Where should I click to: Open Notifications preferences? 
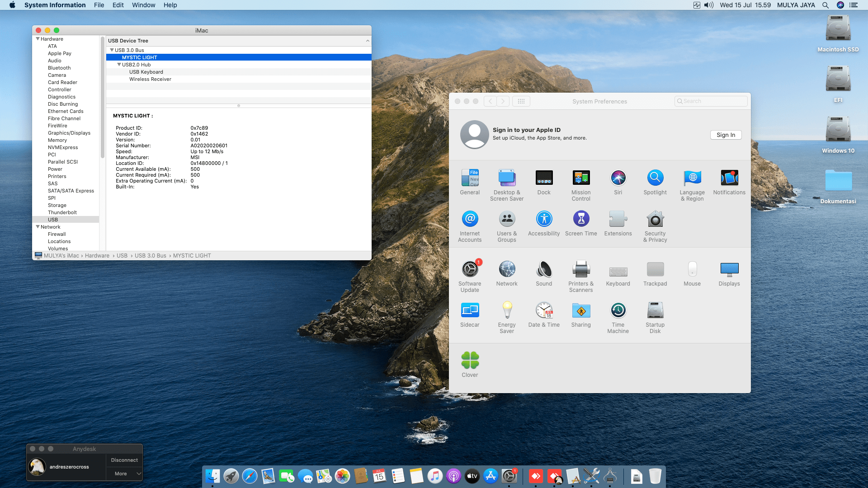point(729,182)
